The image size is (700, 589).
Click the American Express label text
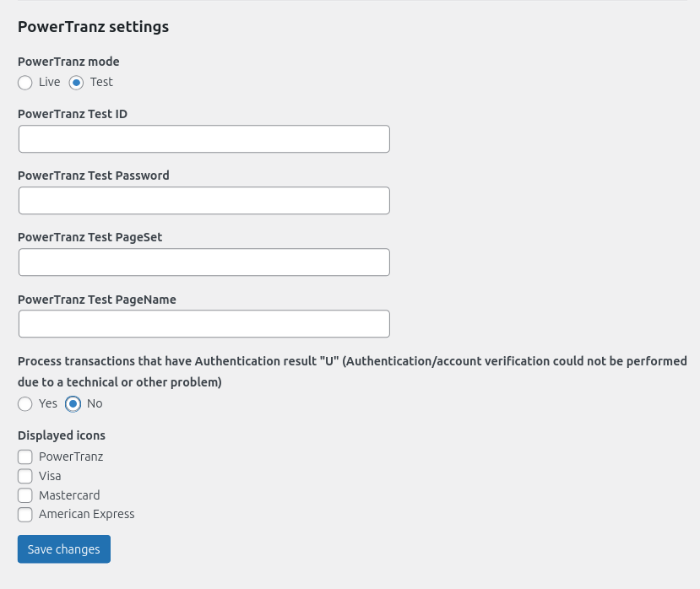click(x=87, y=514)
